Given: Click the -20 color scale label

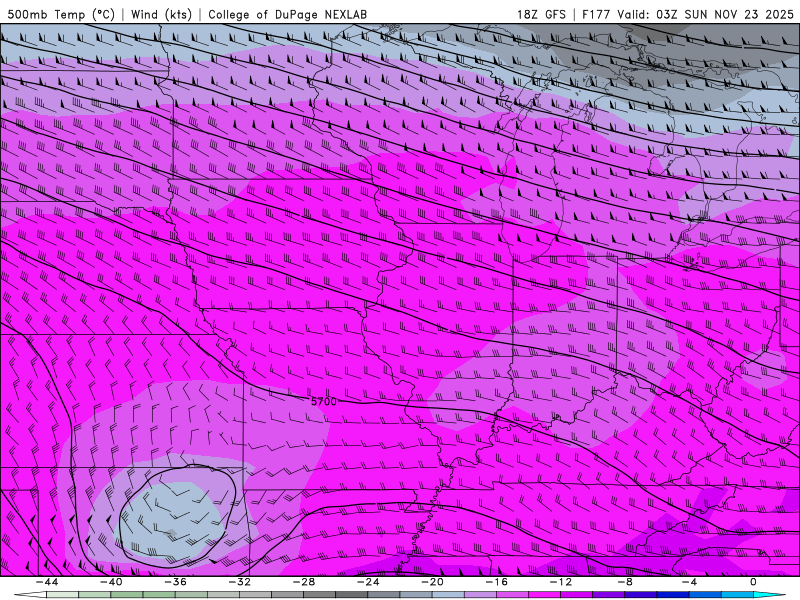Looking at the screenshot, I should 432,582.
